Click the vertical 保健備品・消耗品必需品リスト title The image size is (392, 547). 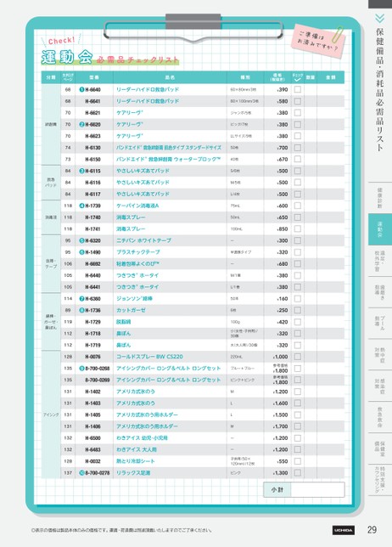(380, 89)
